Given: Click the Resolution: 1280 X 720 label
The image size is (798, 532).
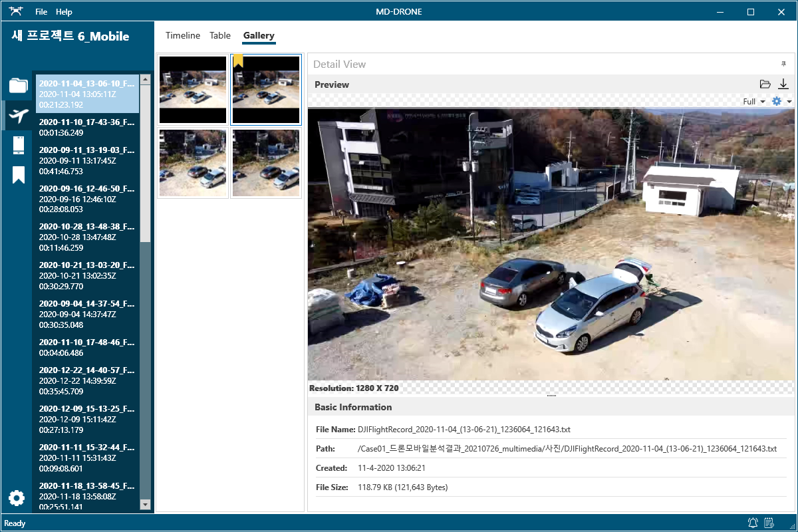Looking at the screenshot, I should (354, 388).
